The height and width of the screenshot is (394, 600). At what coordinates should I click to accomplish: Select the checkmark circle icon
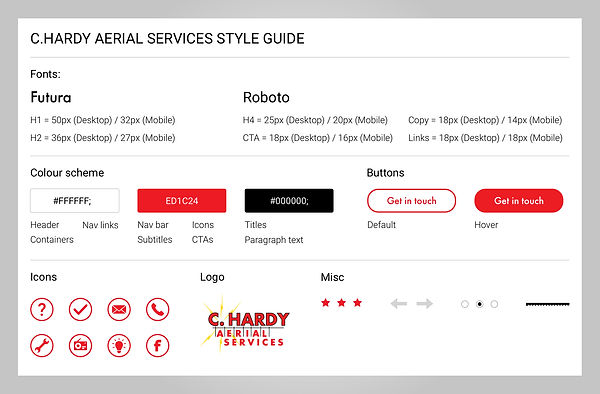pyautogui.click(x=80, y=309)
